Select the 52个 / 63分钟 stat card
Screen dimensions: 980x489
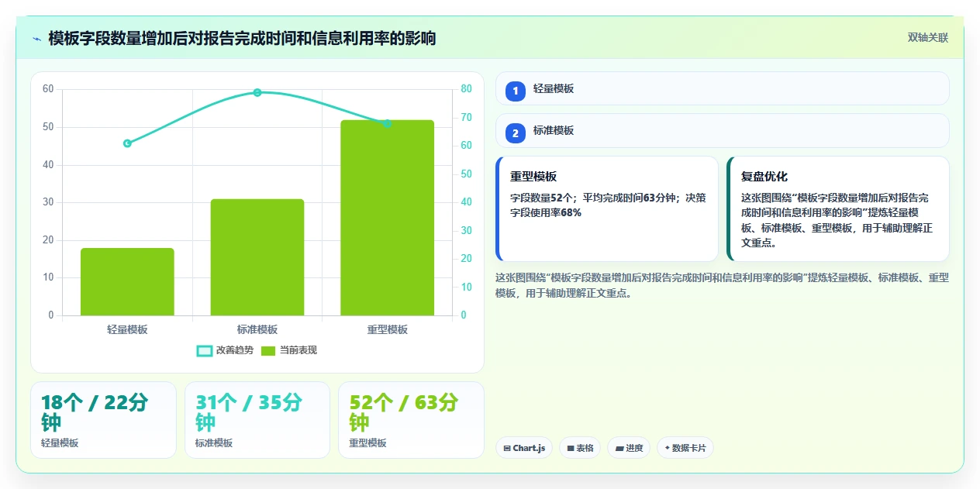coord(411,420)
